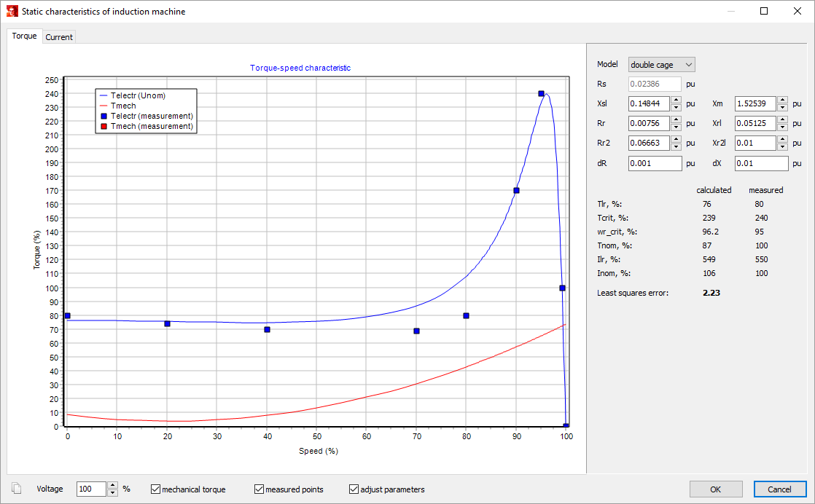Increase Voltage with up arrow
The image size is (815, 504).
[113, 485]
